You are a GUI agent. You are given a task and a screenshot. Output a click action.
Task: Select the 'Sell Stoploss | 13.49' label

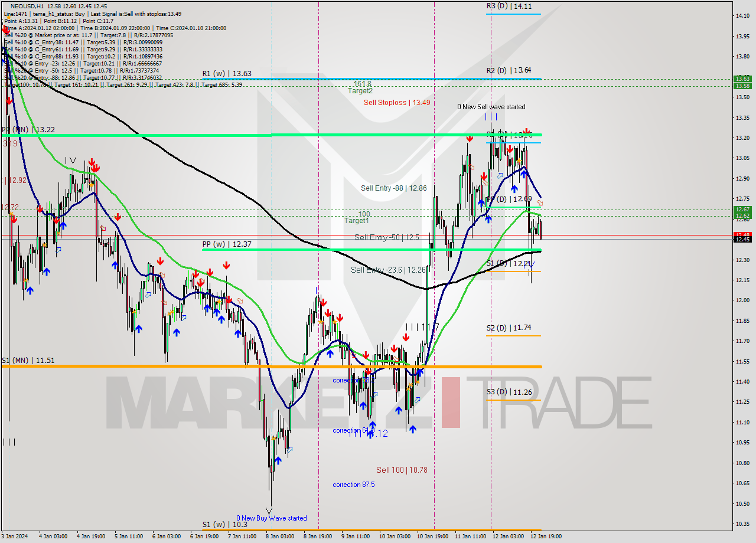point(397,102)
